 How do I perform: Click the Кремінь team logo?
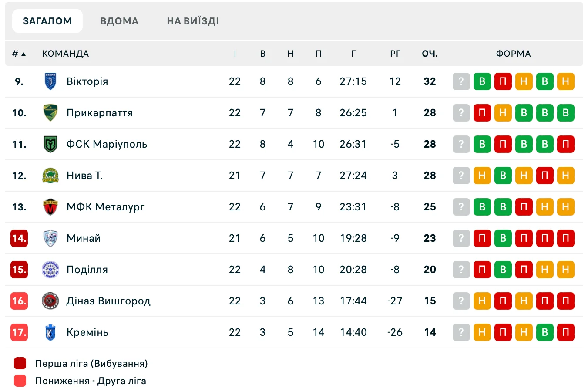(x=50, y=332)
